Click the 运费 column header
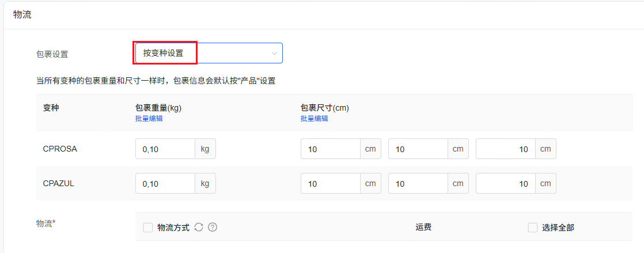Image resolution: width=644 pixels, height=253 pixels. 423,228
